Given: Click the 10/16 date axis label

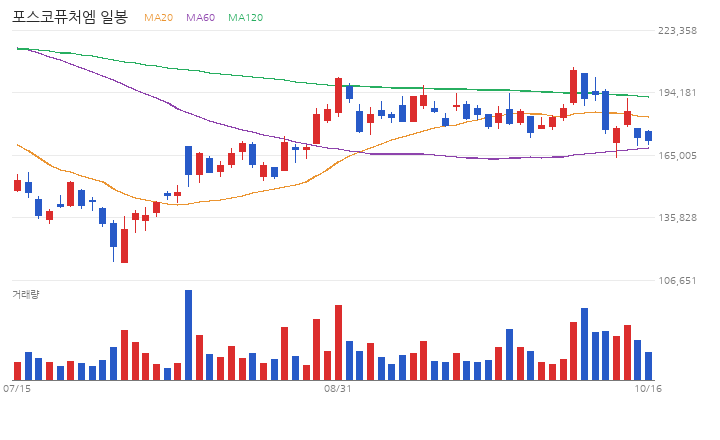Looking at the screenshot, I should pos(648,389).
